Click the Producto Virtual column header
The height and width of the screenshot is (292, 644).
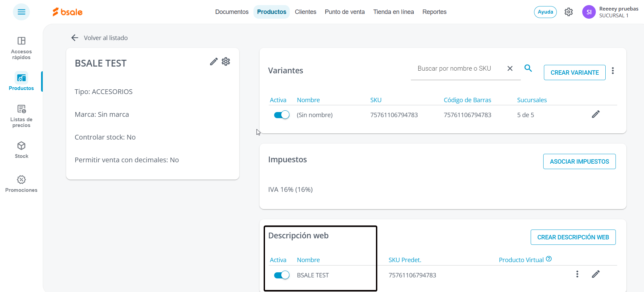pyautogui.click(x=521, y=260)
